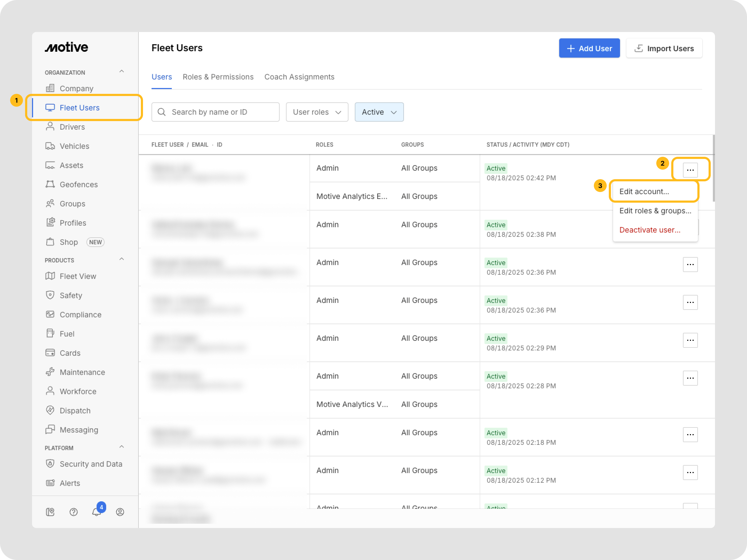Collapse the Organization section chevron
Screen dimensions: 747x560
pyautogui.click(x=122, y=71)
